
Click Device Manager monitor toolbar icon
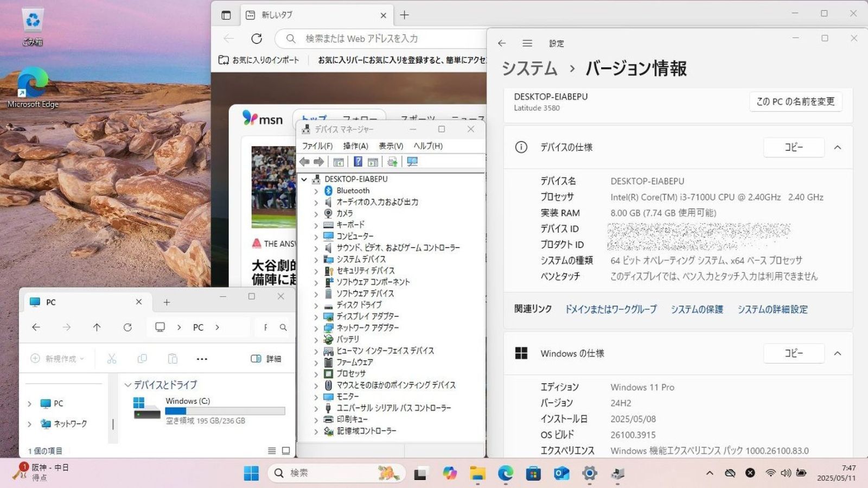[412, 162]
